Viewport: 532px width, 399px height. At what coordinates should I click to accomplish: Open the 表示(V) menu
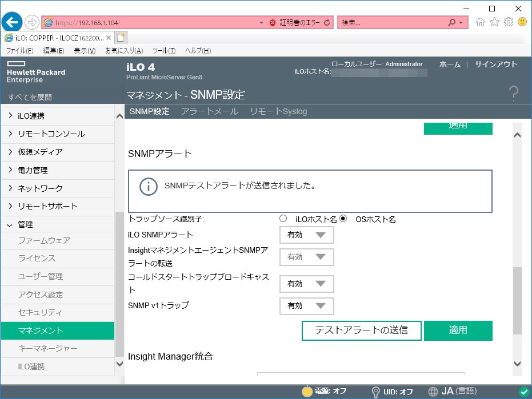tap(85, 51)
